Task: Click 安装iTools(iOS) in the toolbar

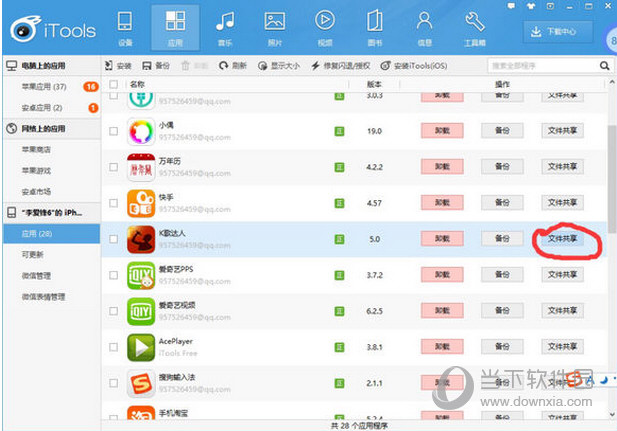Action: pyautogui.click(x=414, y=66)
